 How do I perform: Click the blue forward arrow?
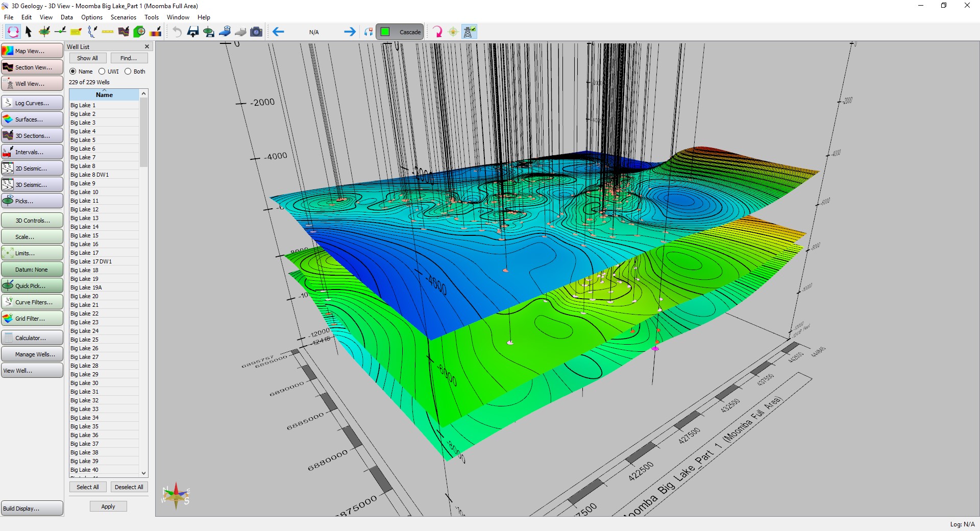coord(350,32)
